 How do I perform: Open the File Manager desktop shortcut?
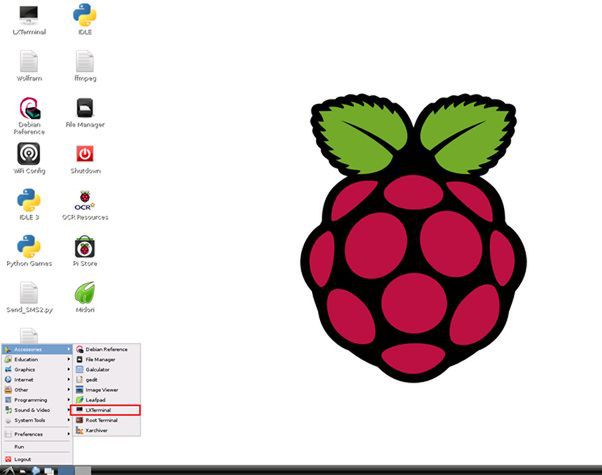pyautogui.click(x=85, y=108)
